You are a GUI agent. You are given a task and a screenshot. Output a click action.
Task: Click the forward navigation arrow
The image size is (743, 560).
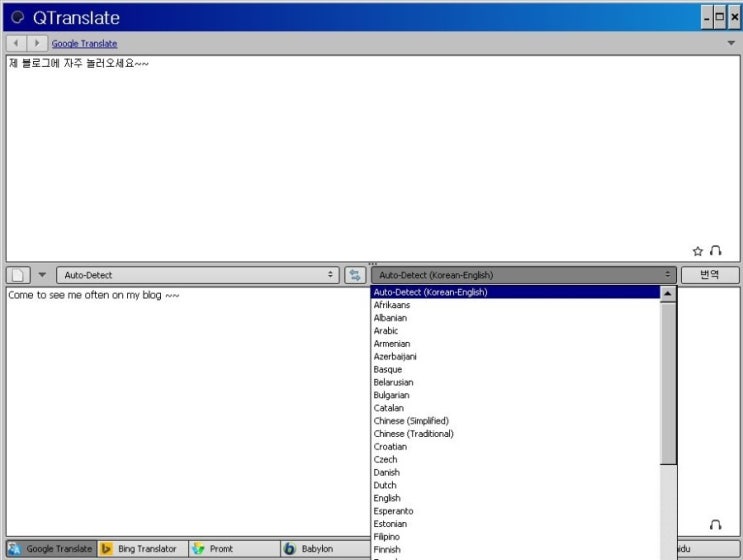click(37, 43)
